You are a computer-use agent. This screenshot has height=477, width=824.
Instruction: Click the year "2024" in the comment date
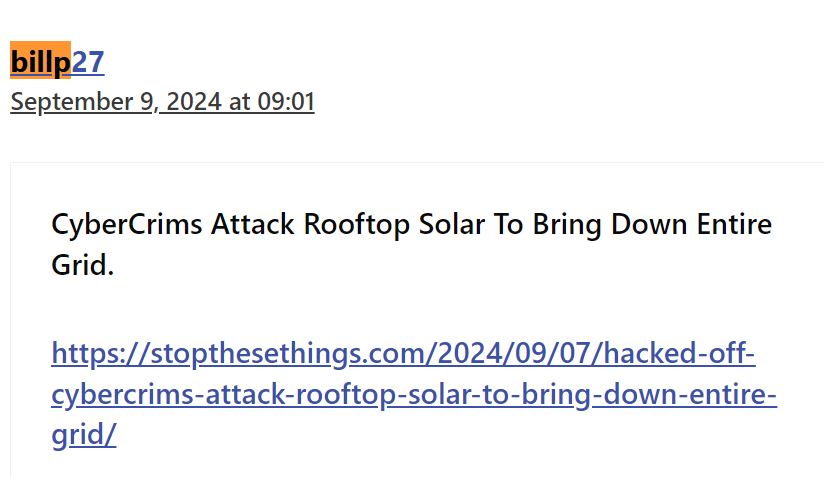click(193, 101)
